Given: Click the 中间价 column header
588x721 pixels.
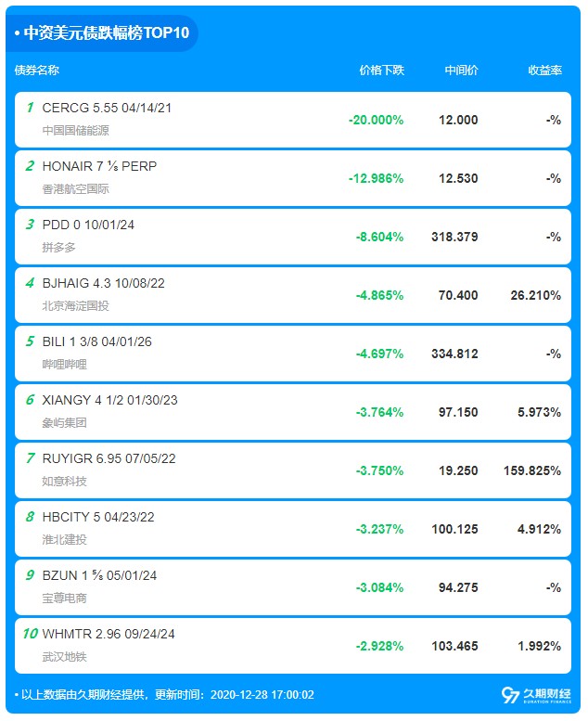Looking at the screenshot, I should (461, 71).
